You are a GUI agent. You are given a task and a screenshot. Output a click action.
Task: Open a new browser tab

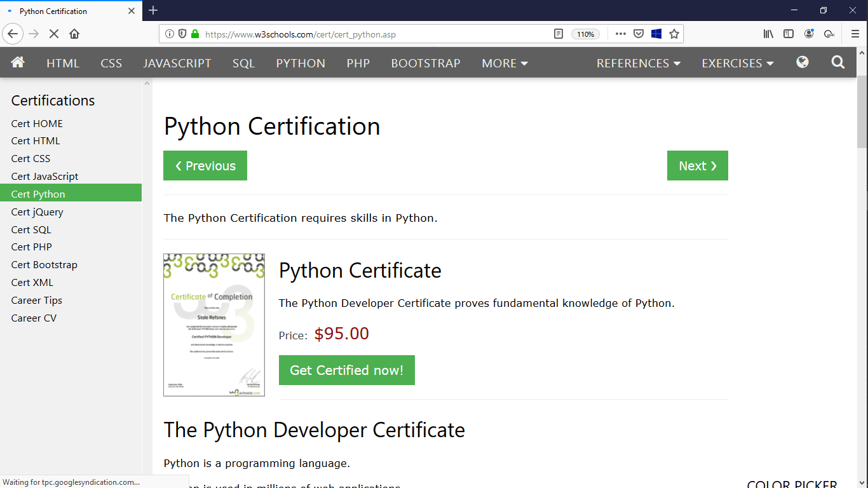(x=153, y=10)
